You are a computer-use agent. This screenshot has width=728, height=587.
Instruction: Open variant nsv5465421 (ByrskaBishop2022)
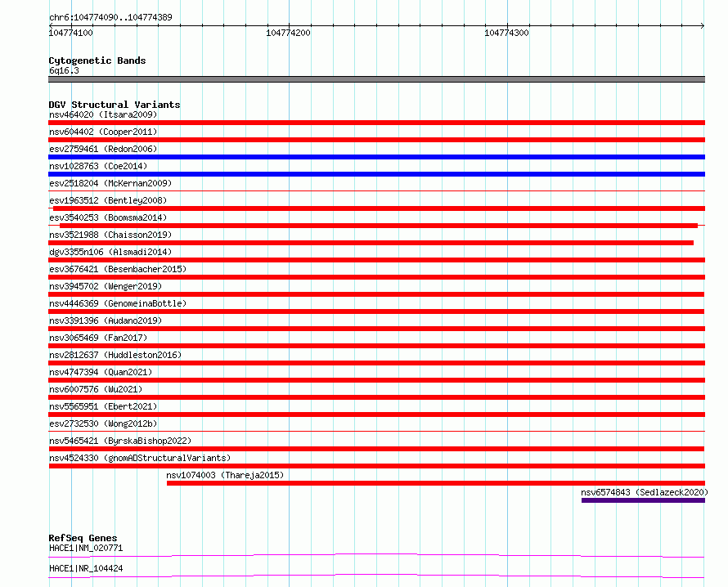(120, 441)
